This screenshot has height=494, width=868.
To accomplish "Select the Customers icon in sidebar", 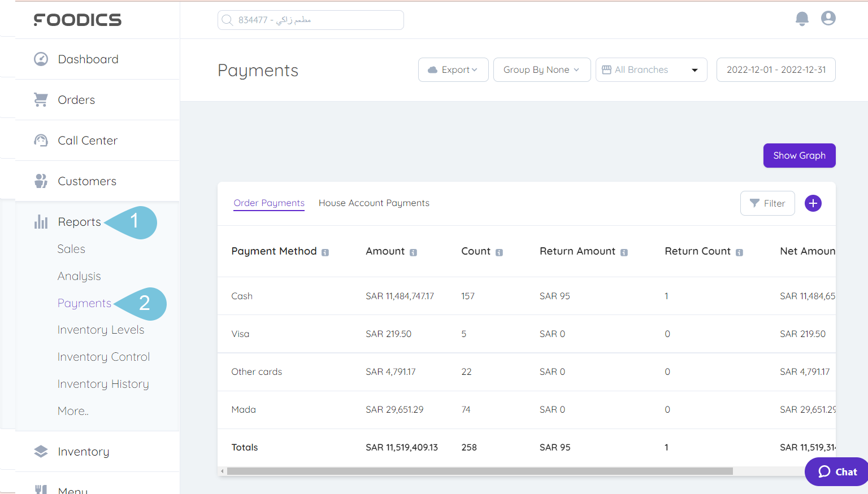I will click(40, 181).
